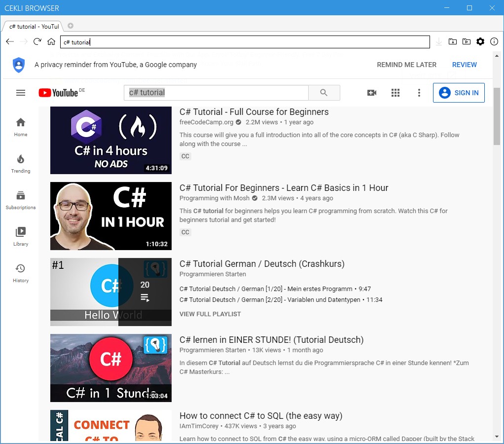Click '2.2M views' text
Image resolution: width=504 pixels, height=444 pixels.
point(262,122)
